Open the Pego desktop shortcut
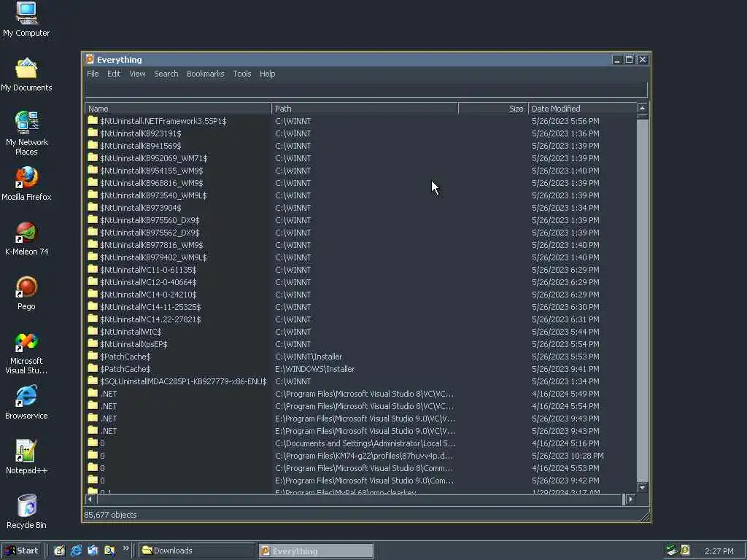This screenshot has height=560, width=747. point(26,293)
